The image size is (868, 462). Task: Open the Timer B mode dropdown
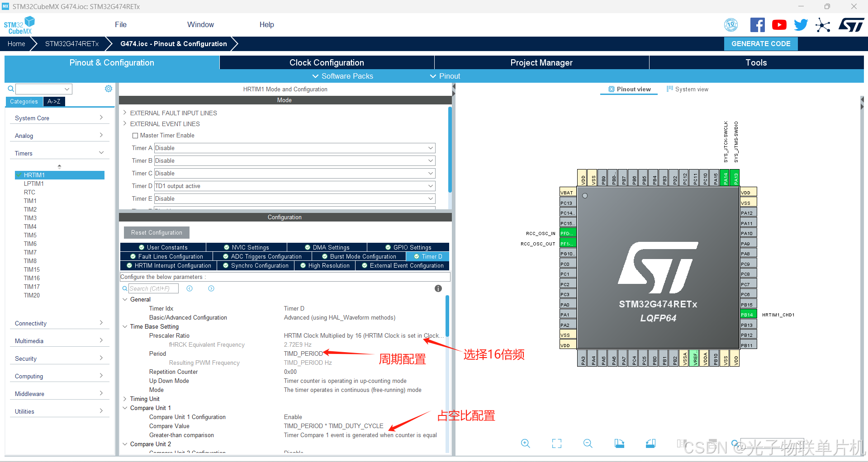point(294,160)
